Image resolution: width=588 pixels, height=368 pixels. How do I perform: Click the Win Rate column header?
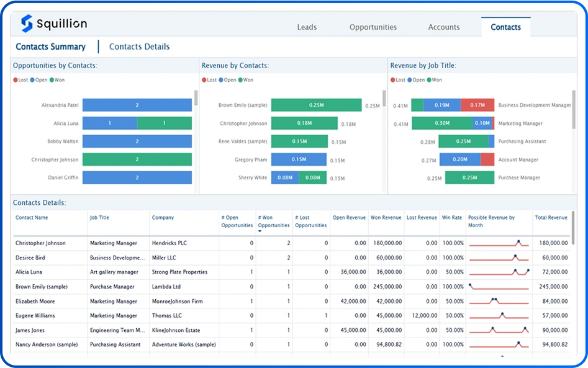tap(452, 218)
